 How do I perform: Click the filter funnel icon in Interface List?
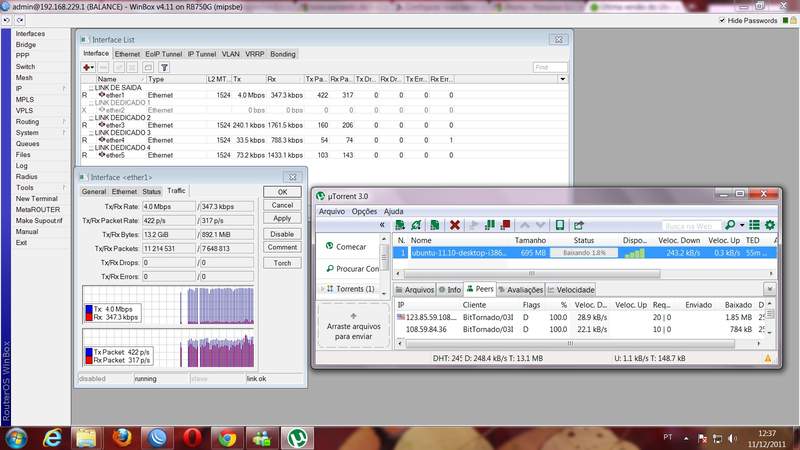[165, 67]
